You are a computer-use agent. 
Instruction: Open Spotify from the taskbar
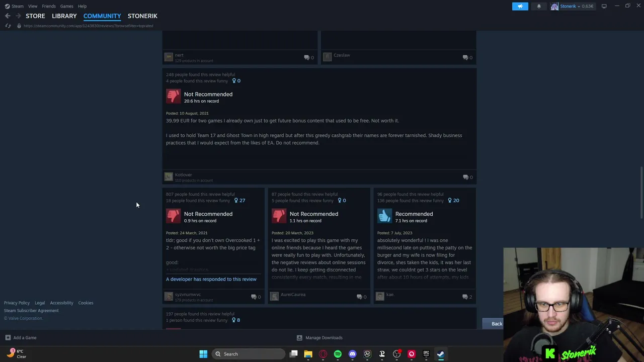[x=338, y=354]
